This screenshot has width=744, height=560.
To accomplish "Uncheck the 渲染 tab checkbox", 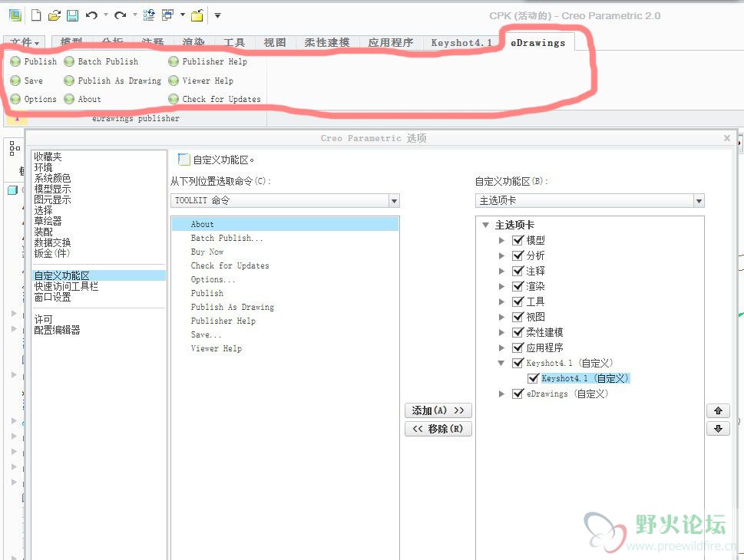I will (x=517, y=286).
